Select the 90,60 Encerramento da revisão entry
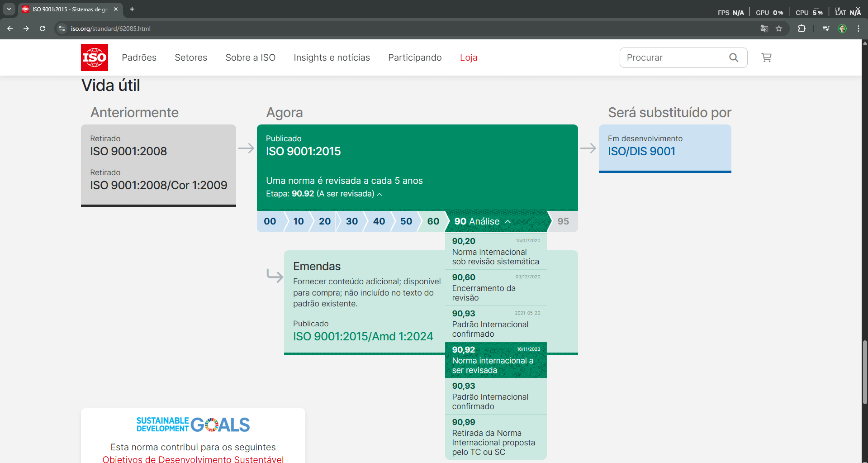The height and width of the screenshot is (463, 868). tap(496, 287)
